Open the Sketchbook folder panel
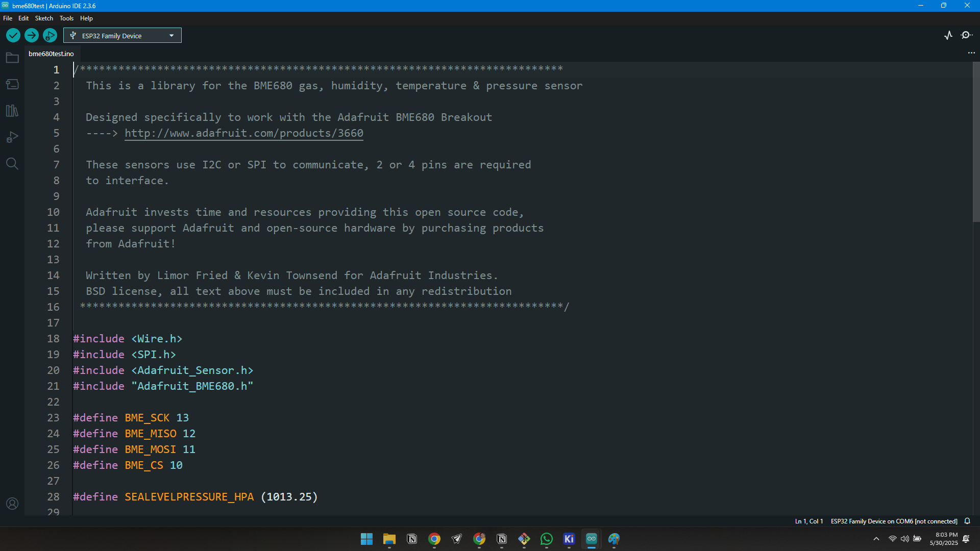The image size is (980, 551). [12, 58]
